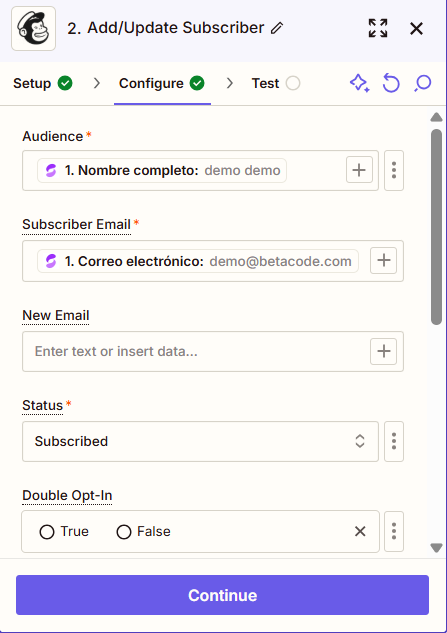Expand the panel to fullscreen
Image resolution: width=447 pixels, height=633 pixels.
pyautogui.click(x=378, y=28)
